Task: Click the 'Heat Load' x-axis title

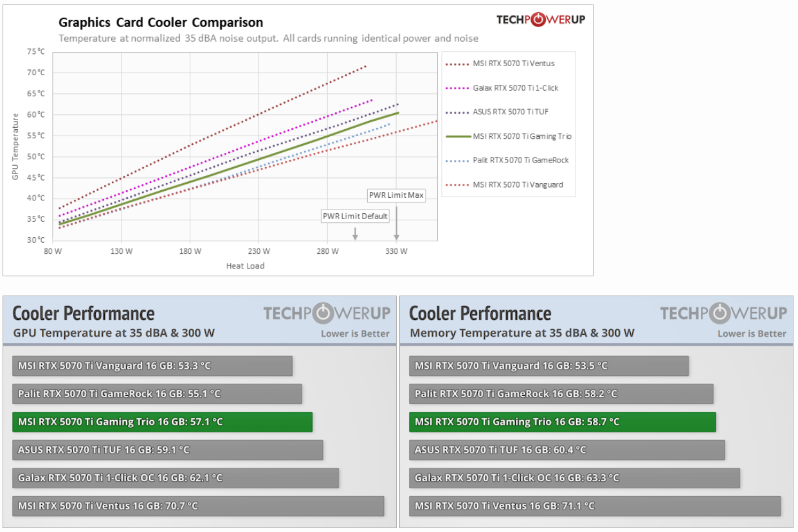Action: (x=245, y=265)
